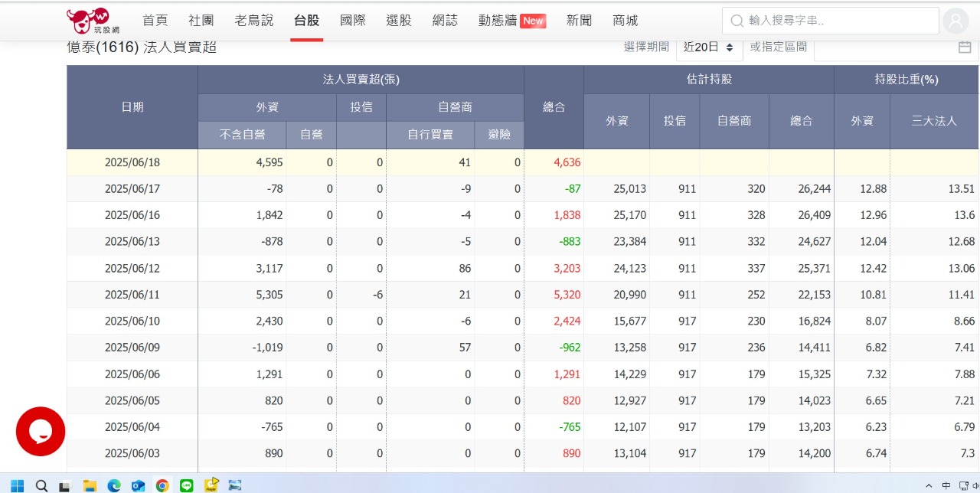Viewport: 980px width, 493px height.
Task: Open the red chat support bubble
Action: click(41, 431)
